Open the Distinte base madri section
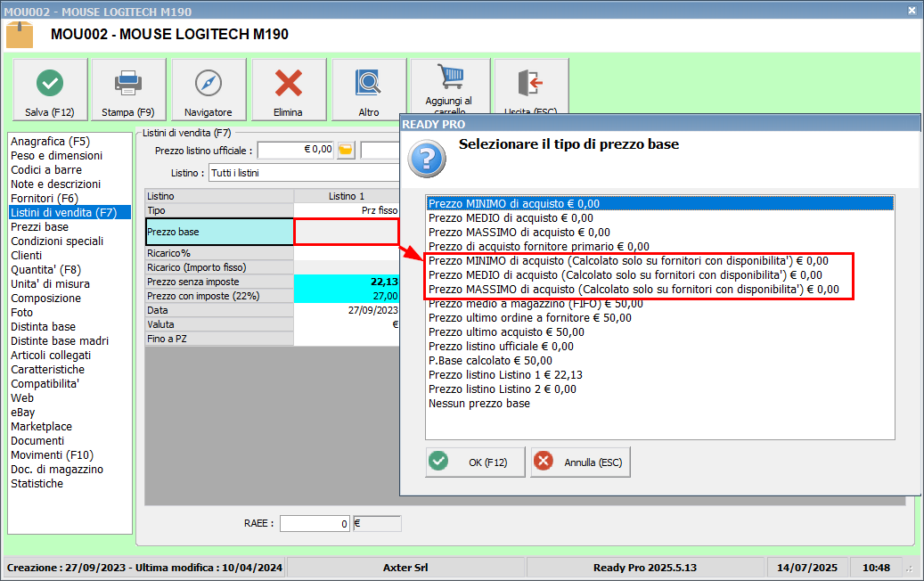The height and width of the screenshot is (581, 924). [60, 341]
